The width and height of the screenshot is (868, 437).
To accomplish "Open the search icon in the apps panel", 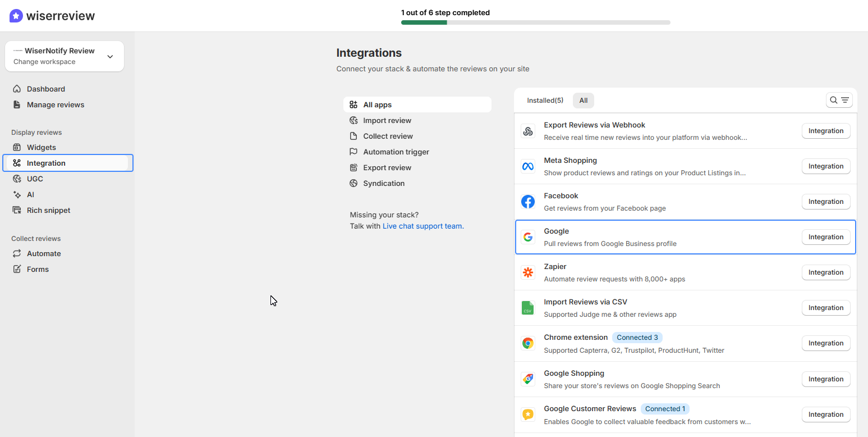I will (x=834, y=100).
